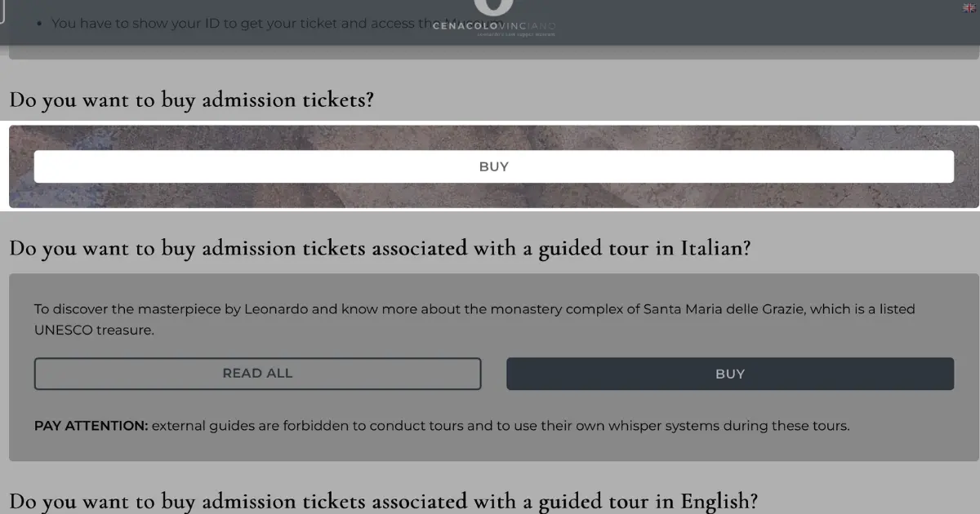Click the bold PAY ATTENTION label
This screenshot has width=980, height=514.
point(91,426)
